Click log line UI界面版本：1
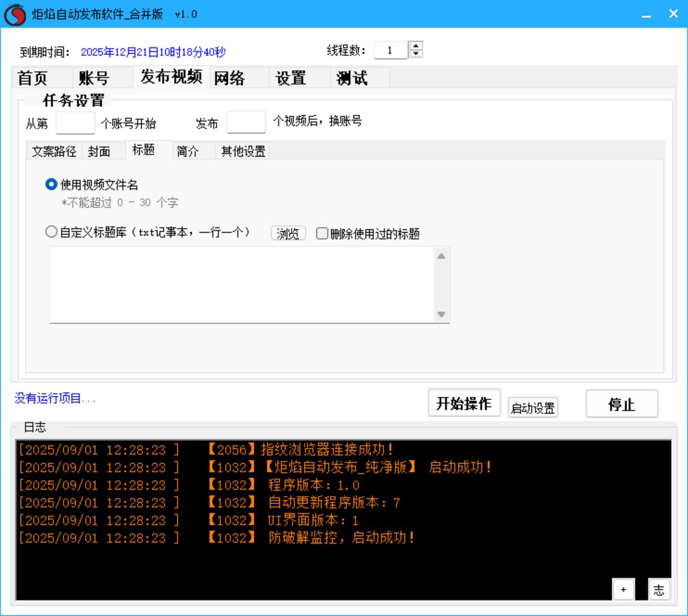This screenshot has height=616, width=688. (x=189, y=520)
